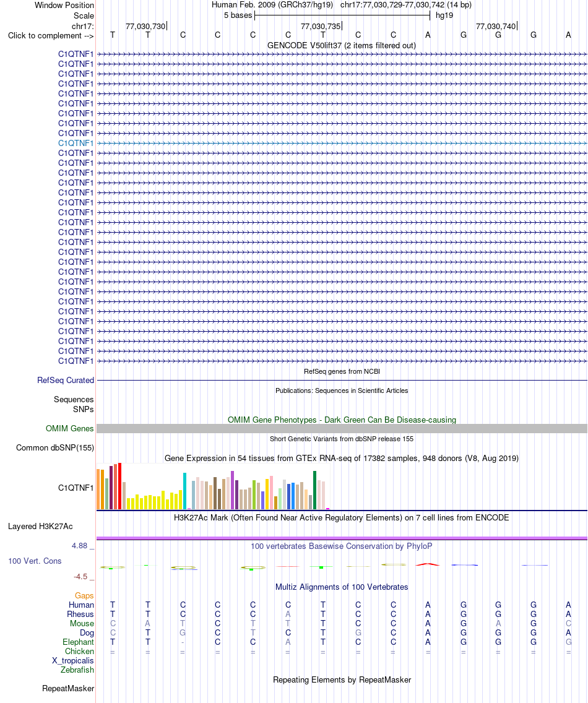The height and width of the screenshot is (703, 588).
Task: Open the 'RefSeq genes from NCBI' track title
Action: pyautogui.click(x=342, y=371)
